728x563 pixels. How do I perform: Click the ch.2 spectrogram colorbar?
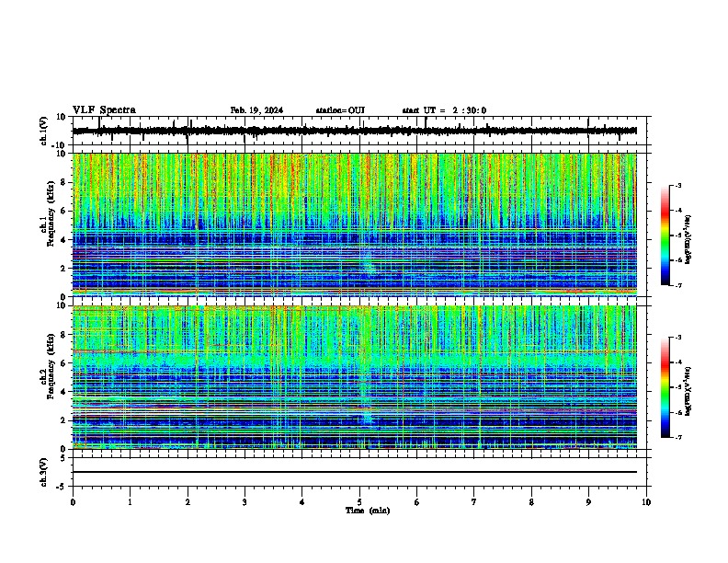(665, 387)
